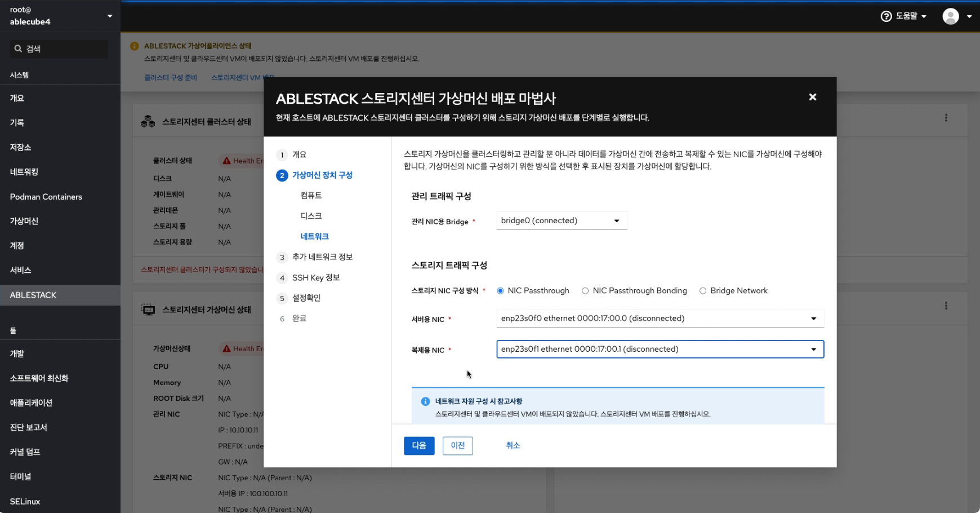Image resolution: width=980 pixels, height=513 pixels.
Task: Open 소프트웨어 최신화 in the sidebar
Action: click(60, 378)
